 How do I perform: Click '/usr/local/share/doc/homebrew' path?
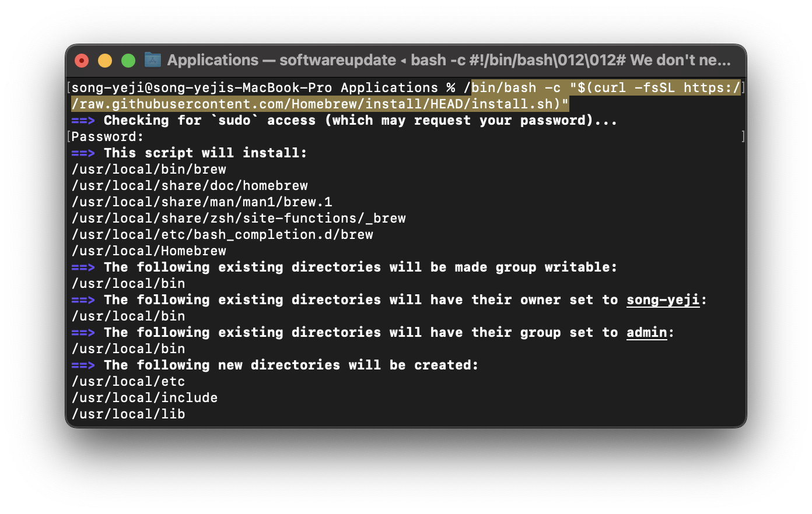[x=190, y=185]
